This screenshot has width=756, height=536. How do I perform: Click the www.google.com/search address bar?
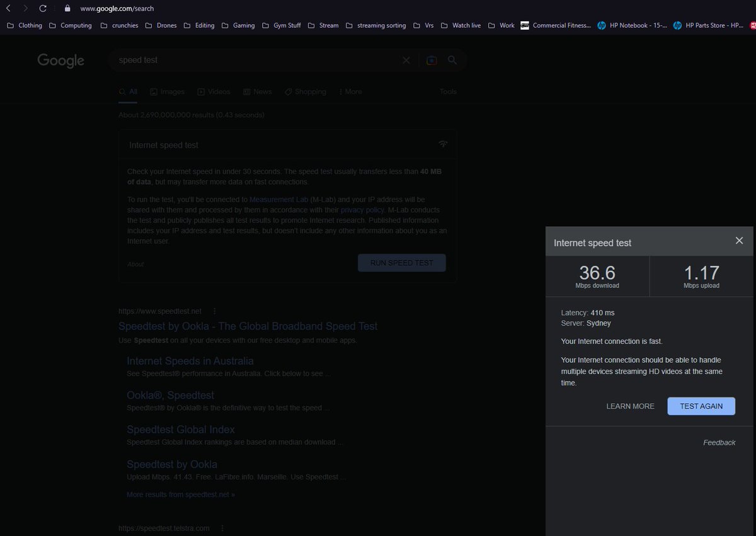click(x=117, y=9)
